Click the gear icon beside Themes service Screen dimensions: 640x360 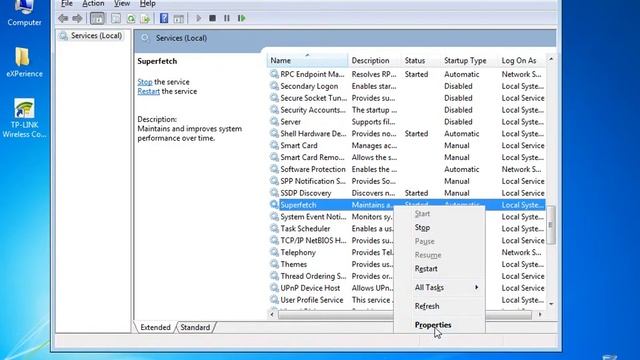click(274, 264)
